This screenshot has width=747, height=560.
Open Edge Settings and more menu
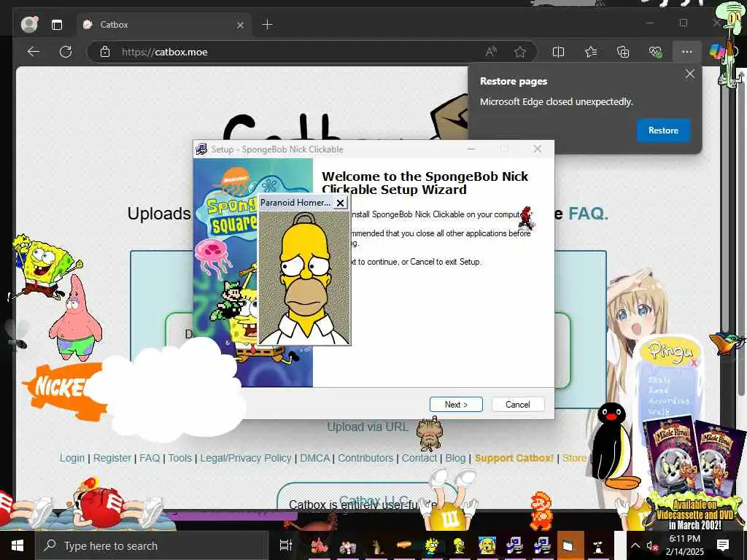tap(686, 52)
